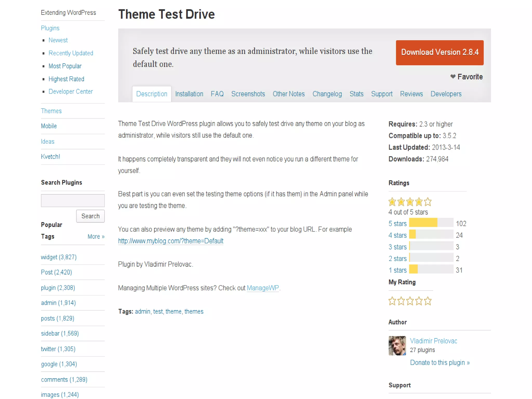This screenshot has width=532, height=399.
Task: Go to Highest Rated plugins
Action: pyautogui.click(x=66, y=79)
